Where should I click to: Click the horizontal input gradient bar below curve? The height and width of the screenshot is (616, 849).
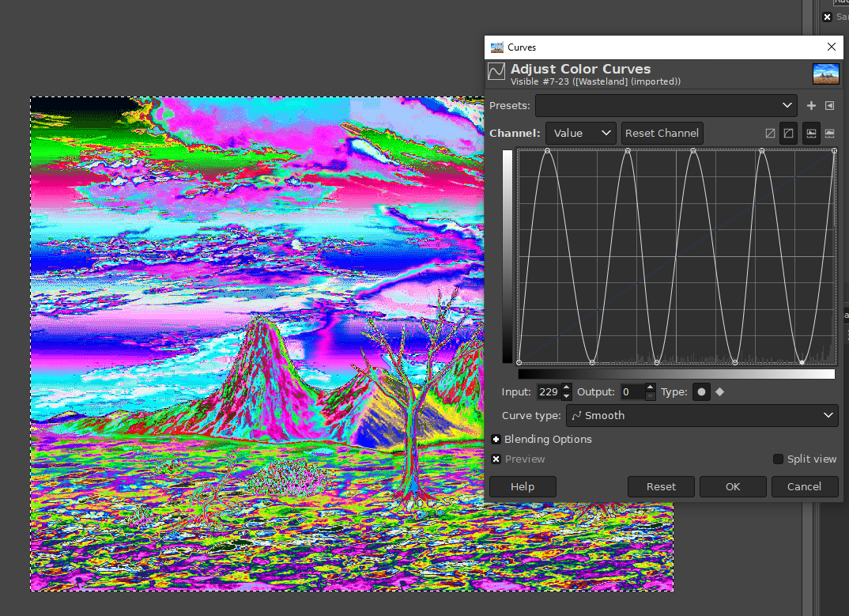(677, 374)
